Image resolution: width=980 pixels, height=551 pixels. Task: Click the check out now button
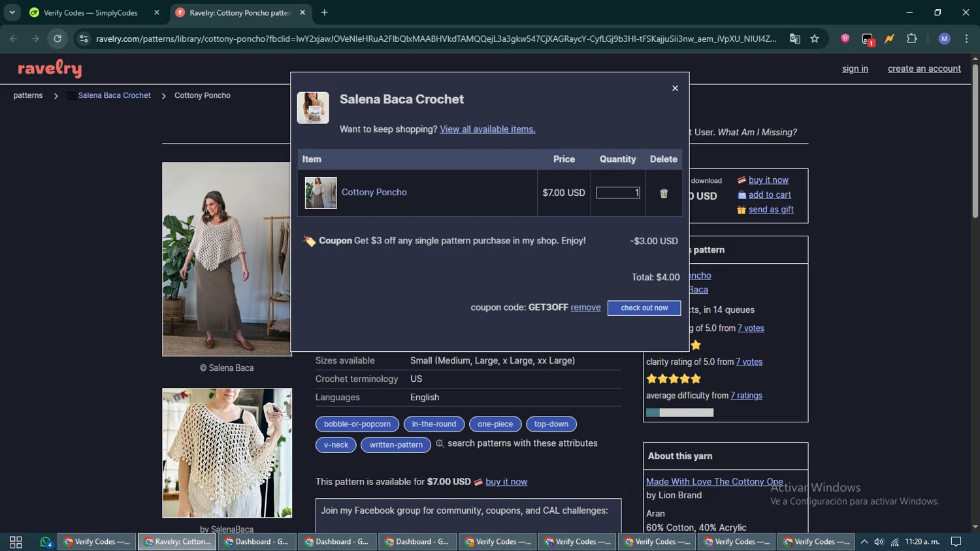click(x=644, y=307)
